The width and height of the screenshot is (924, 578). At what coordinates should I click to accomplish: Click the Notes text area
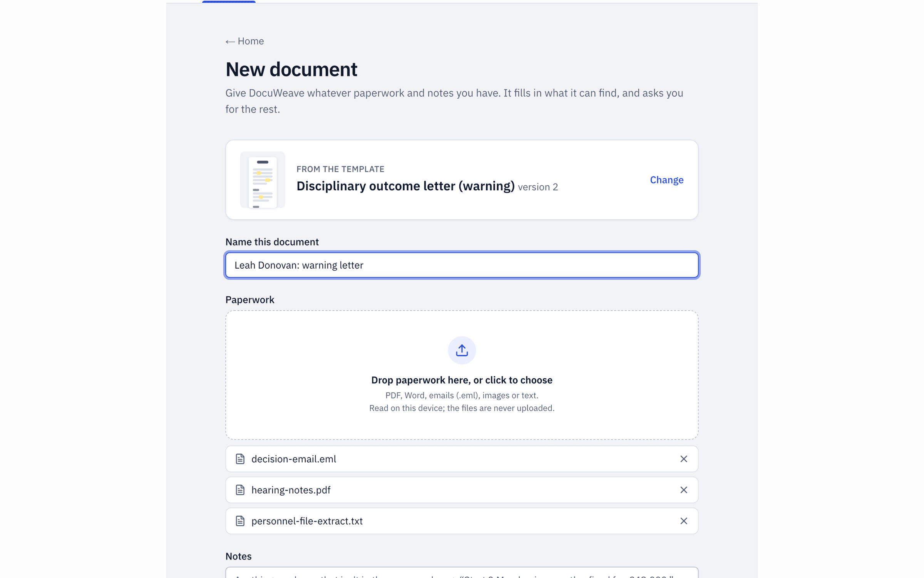tap(462, 573)
